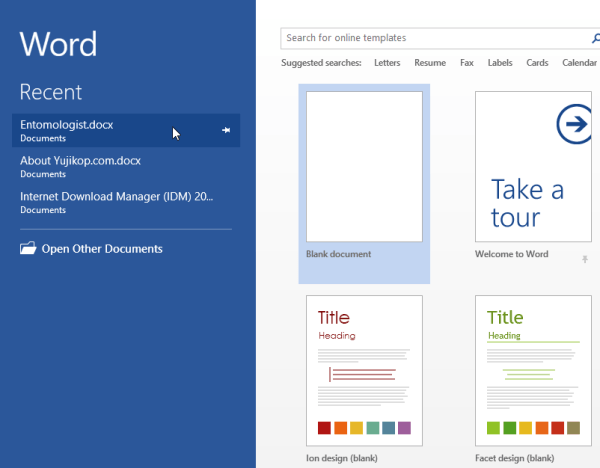
Task: Click the search magnifier icon
Action: point(595,38)
